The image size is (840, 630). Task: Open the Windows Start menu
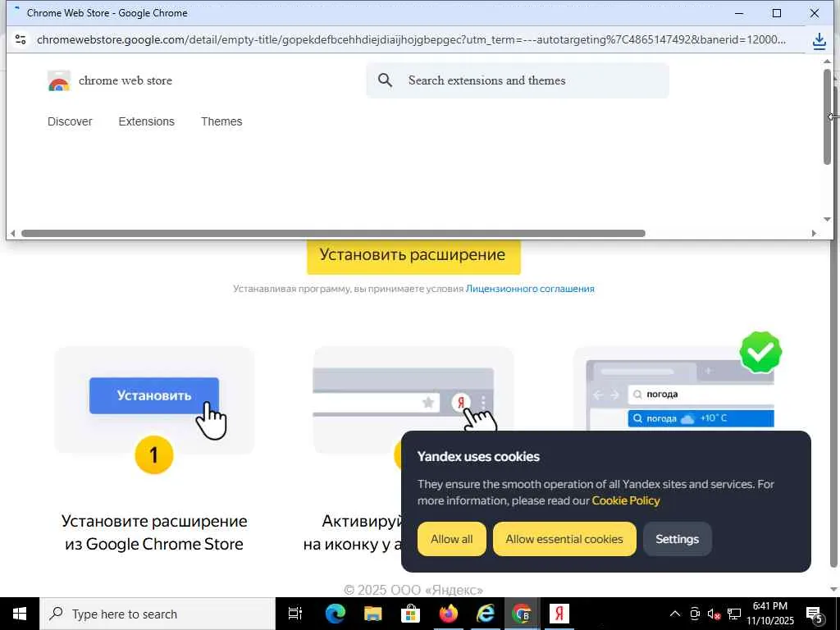coord(20,614)
